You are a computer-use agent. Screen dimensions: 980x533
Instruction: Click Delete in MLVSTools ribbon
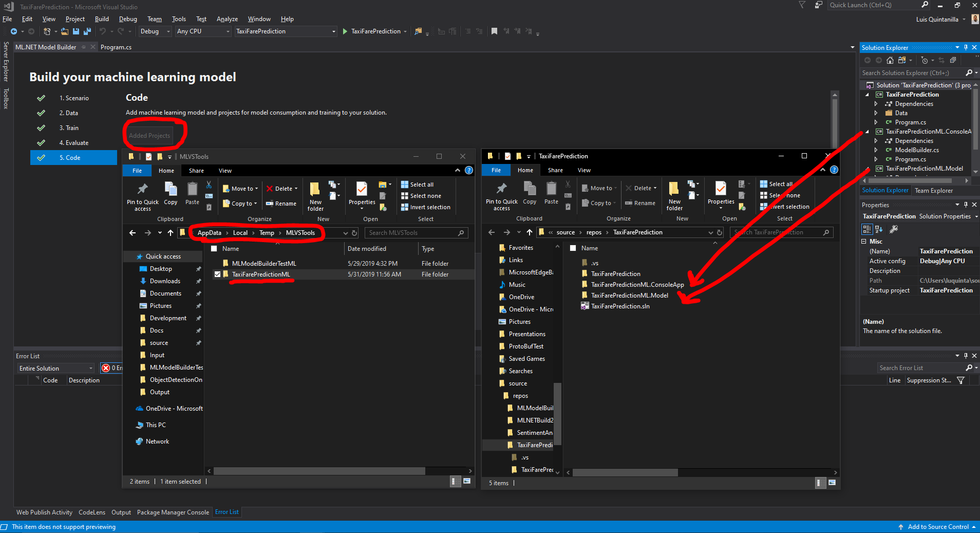coord(282,189)
